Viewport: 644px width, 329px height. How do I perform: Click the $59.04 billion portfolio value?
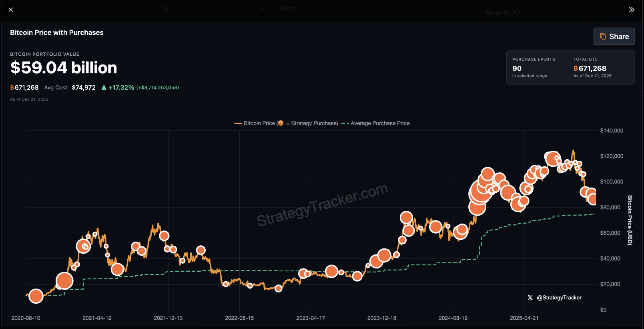pos(64,68)
